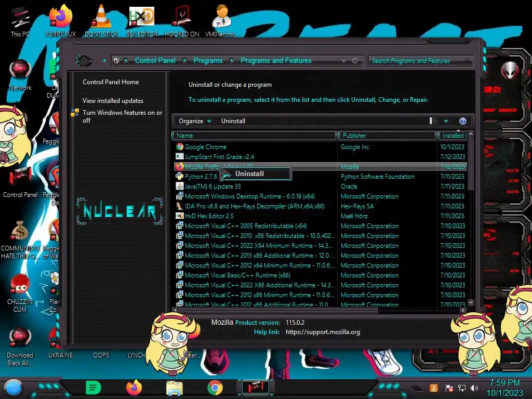Click the Maël Hörz publisher cell
This screenshot has height=399, width=532.
pyautogui.click(x=354, y=216)
